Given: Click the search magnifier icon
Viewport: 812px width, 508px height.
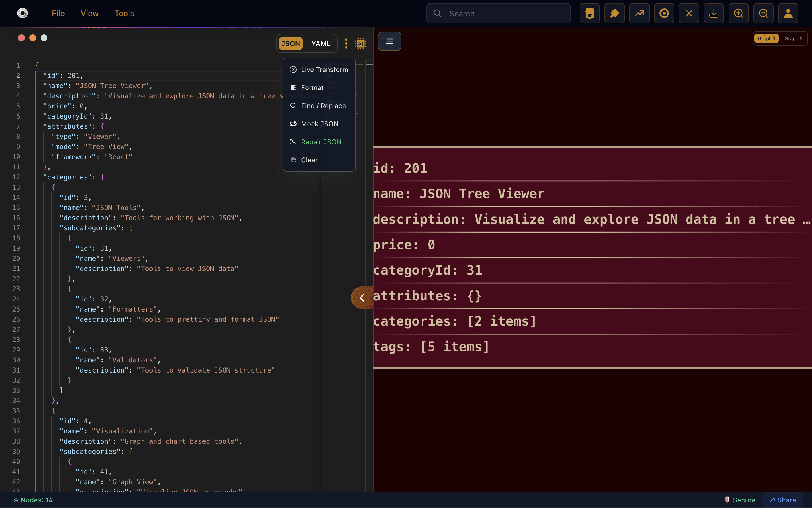Looking at the screenshot, I should (438, 14).
